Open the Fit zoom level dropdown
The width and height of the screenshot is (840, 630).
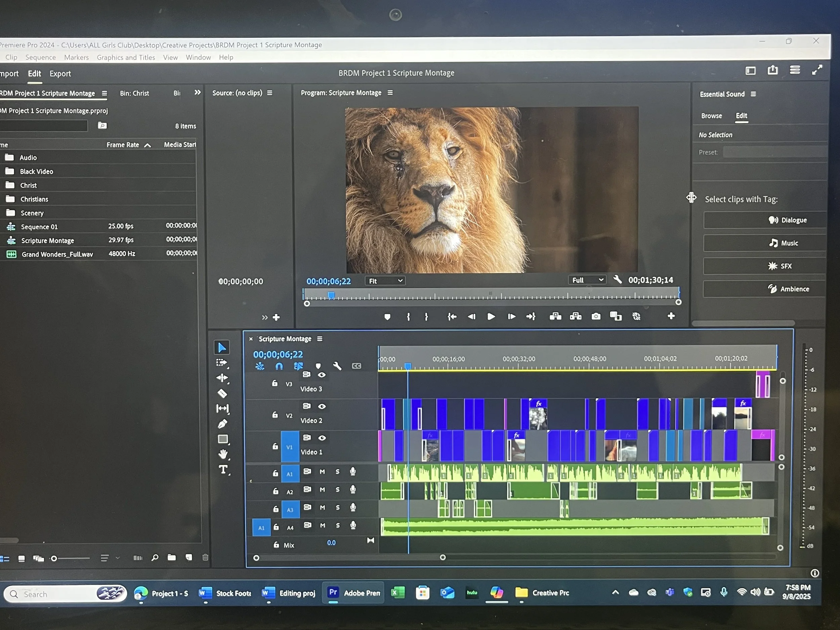coord(385,281)
